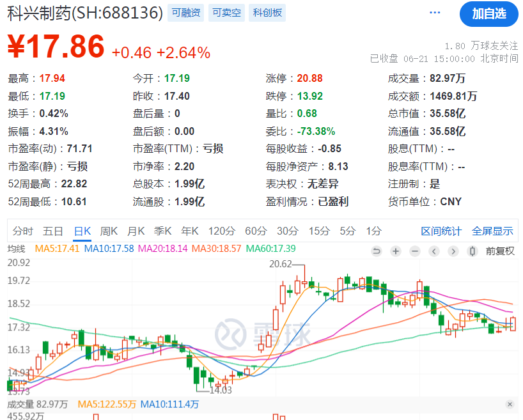Toggle the 可卖空 short-sellable tag

click(226, 12)
